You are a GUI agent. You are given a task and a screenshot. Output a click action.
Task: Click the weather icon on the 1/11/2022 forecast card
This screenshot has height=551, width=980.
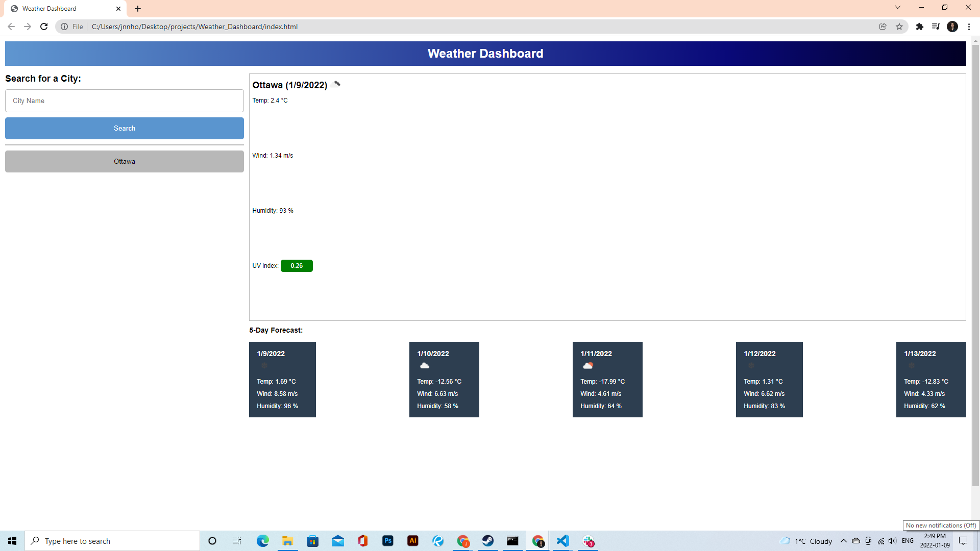click(x=587, y=365)
